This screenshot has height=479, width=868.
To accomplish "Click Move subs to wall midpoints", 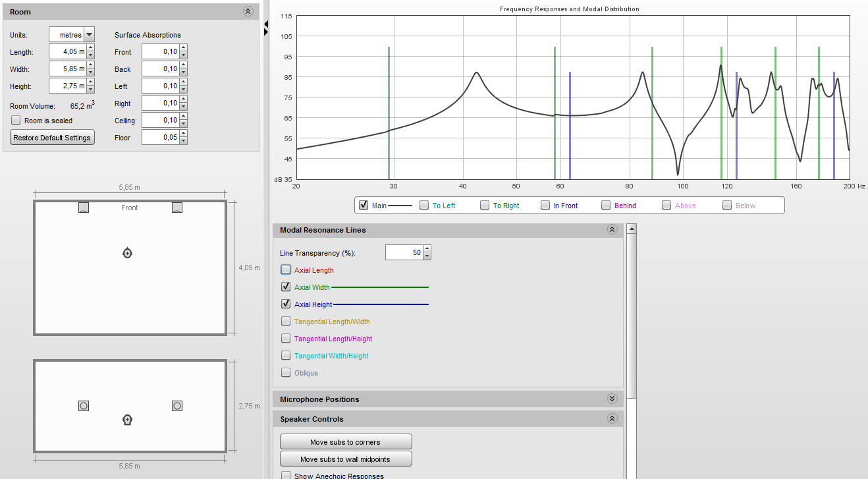I will coord(346,459).
